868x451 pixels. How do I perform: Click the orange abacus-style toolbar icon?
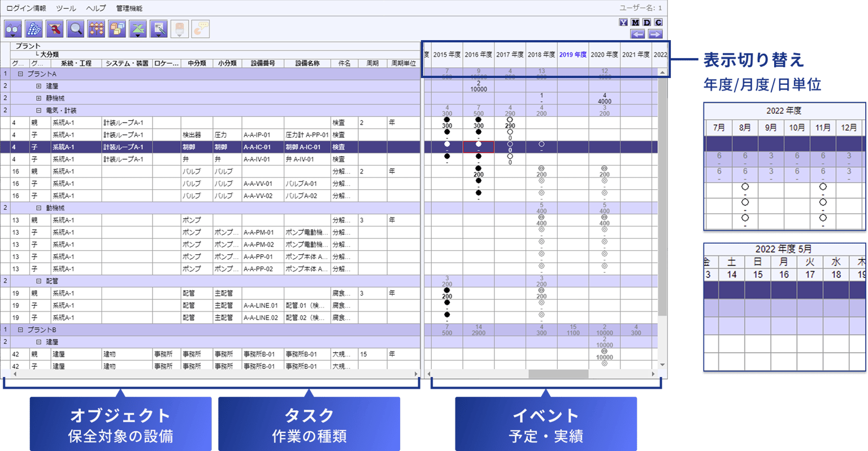click(x=97, y=29)
